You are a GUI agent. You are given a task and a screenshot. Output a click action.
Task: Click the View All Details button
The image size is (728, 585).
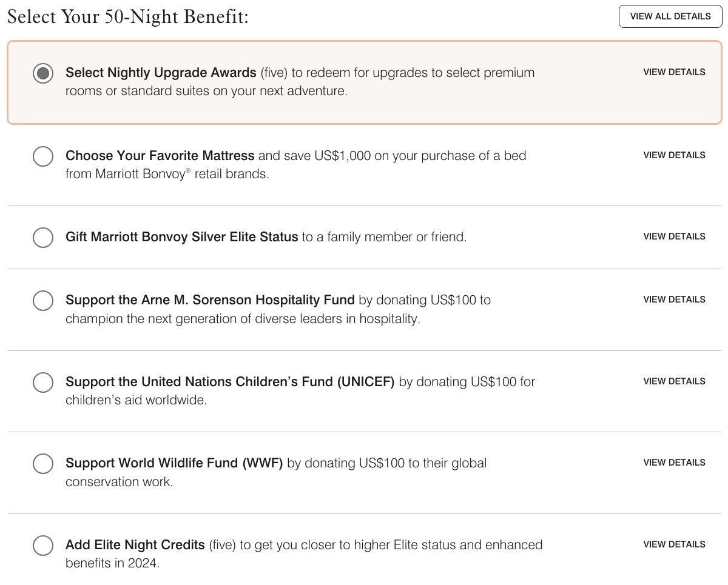(670, 16)
